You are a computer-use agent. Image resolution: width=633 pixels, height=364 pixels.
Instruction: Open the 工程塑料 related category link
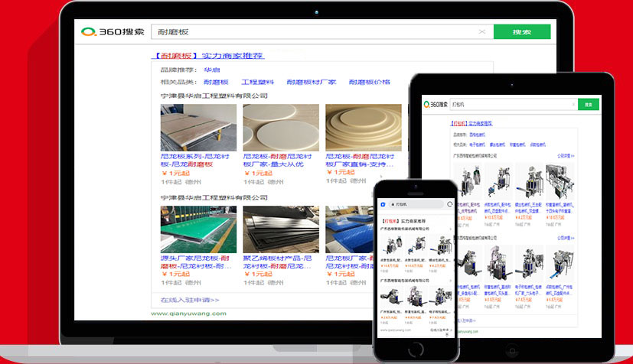(257, 82)
